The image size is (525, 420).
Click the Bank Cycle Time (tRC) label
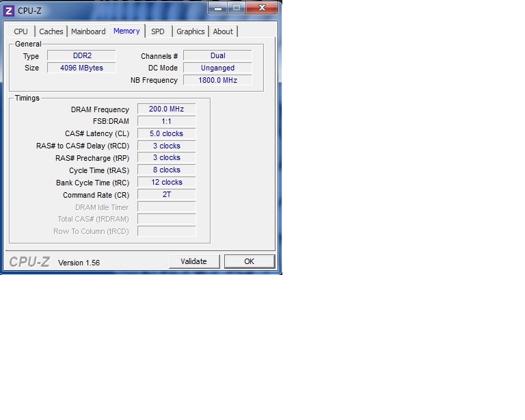93,183
